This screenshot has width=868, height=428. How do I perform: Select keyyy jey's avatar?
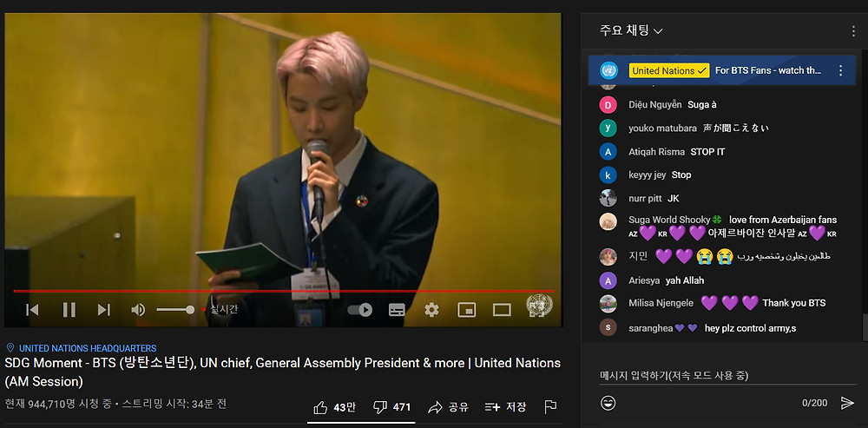pos(608,175)
